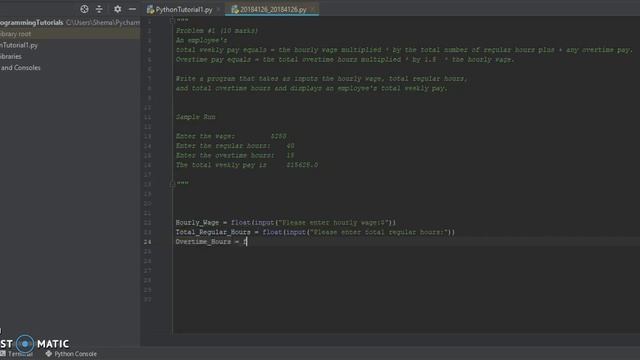The image size is (640, 360).
Task: Click 'The total weekly pay is' line
Action: (247, 165)
